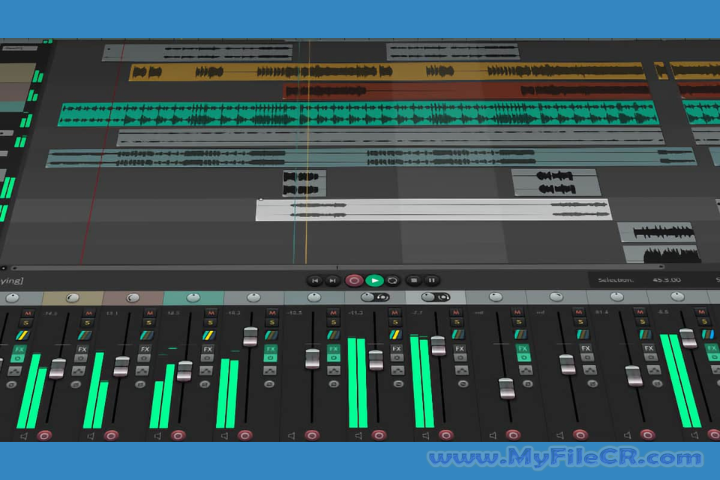Click the width control beside dark-gray header knob

point(382,298)
